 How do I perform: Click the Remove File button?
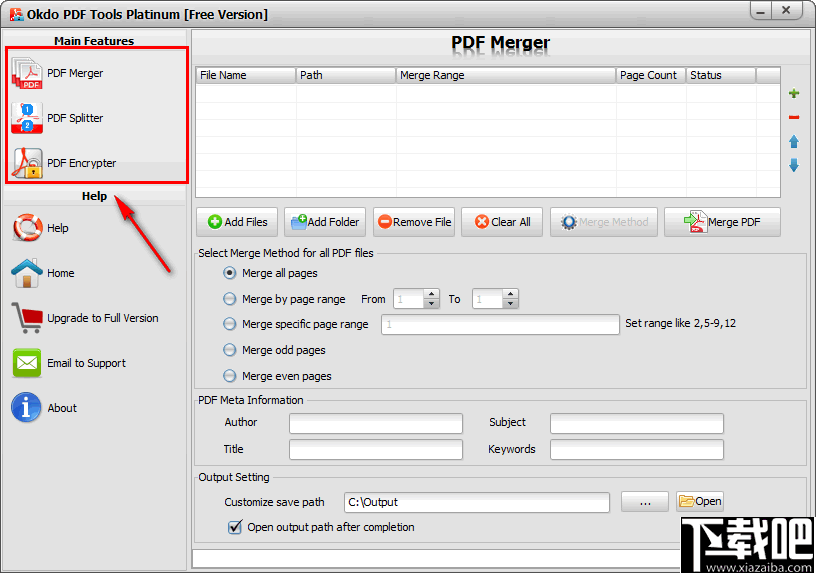[x=414, y=222]
